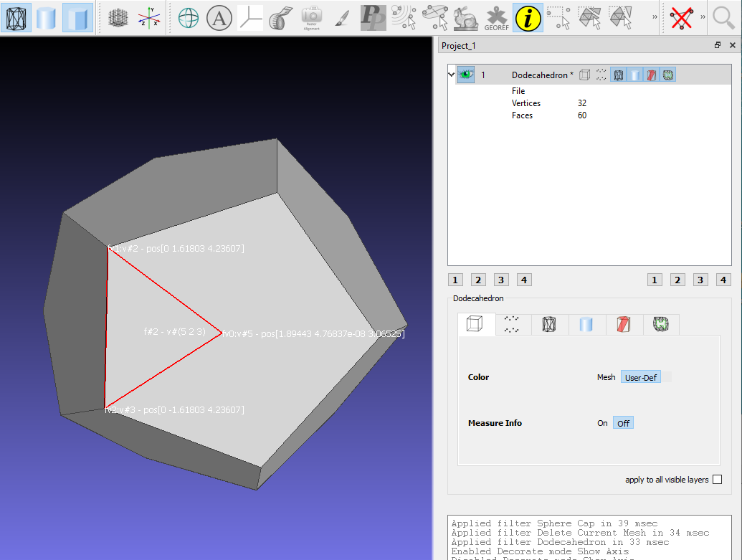Open the red selection settings tab
Image resolution: width=742 pixels, height=560 pixels.
(x=623, y=324)
